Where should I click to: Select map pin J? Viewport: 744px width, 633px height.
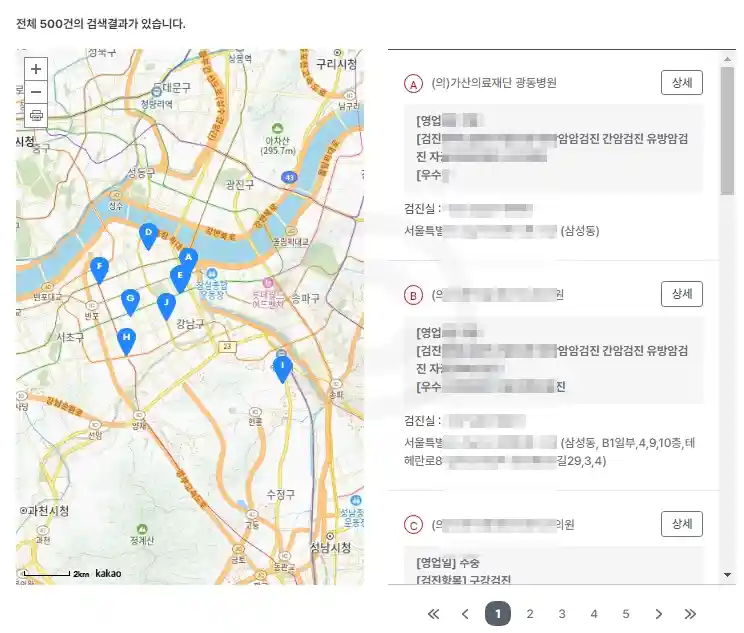tap(166, 306)
